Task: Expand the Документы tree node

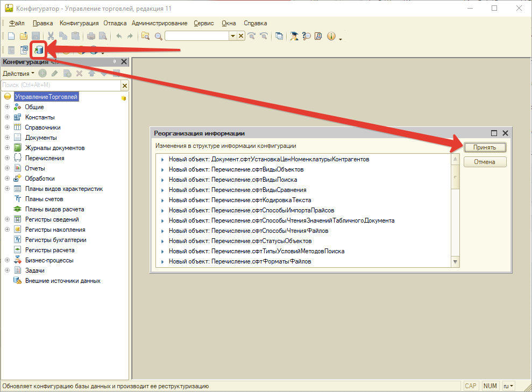Action: (x=7, y=138)
